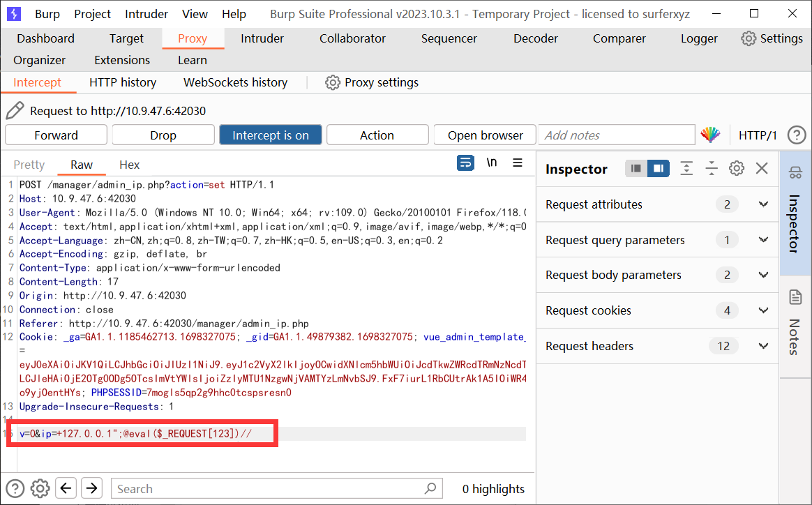The image size is (812, 505).
Task: Toggle show non-printable characters \n
Action: point(492,163)
